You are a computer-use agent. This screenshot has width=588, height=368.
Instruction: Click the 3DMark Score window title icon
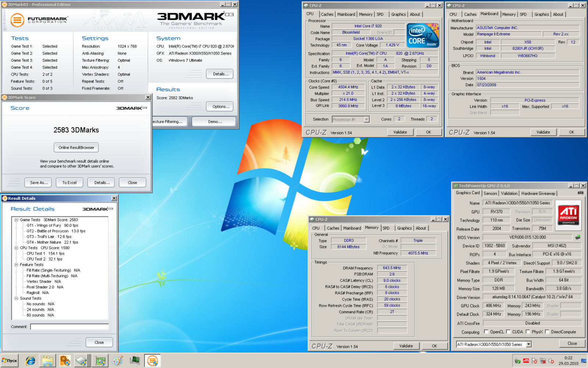[5, 98]
